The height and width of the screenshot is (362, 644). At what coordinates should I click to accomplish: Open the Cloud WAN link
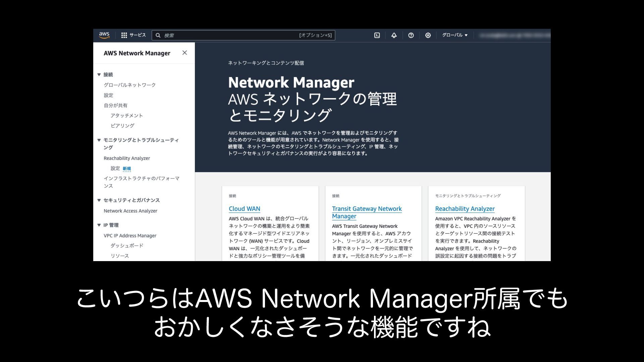click(x=244, y=208)
